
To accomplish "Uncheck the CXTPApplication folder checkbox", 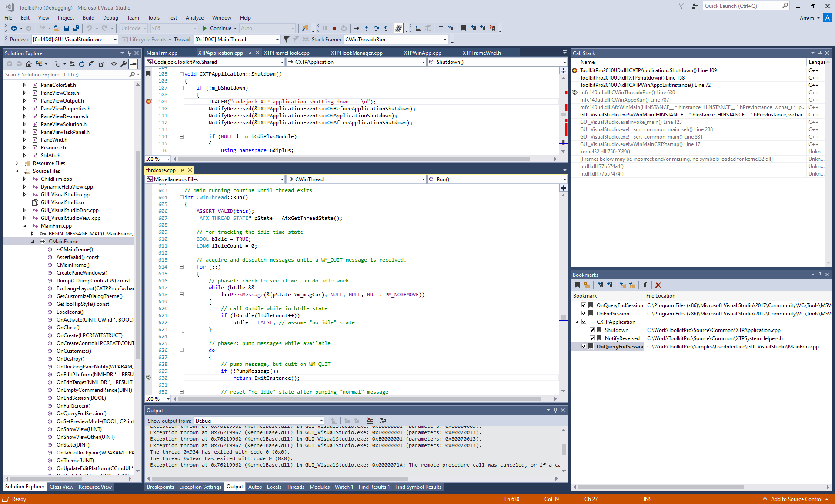I will [x=584, y=322].
